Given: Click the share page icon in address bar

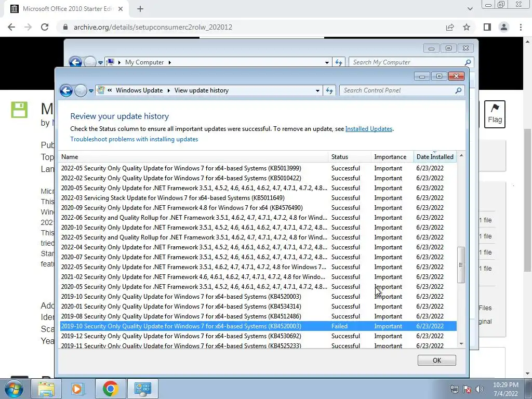Looking at the screenshot, I should 450,27.
